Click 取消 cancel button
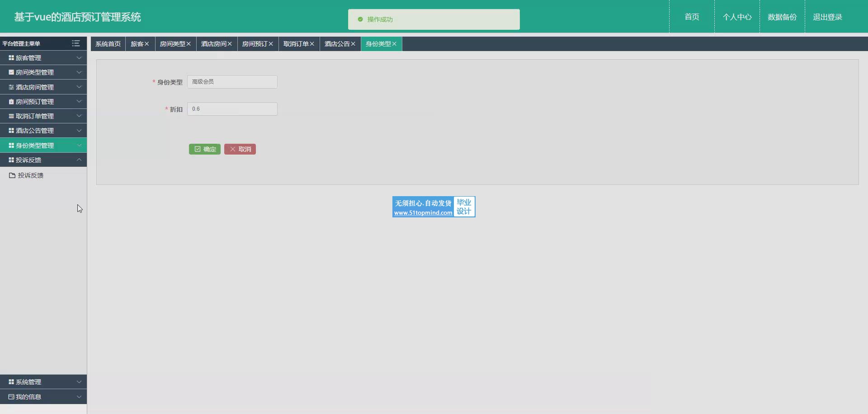Viewport: 868px width, 414px height. tap(240, 149)
